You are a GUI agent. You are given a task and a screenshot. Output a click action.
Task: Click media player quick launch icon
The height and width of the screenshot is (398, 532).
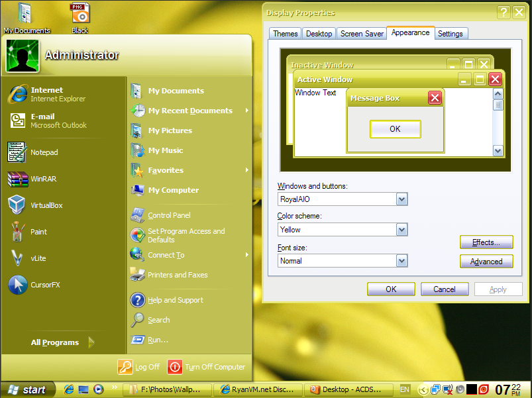(x=99, y=389)
